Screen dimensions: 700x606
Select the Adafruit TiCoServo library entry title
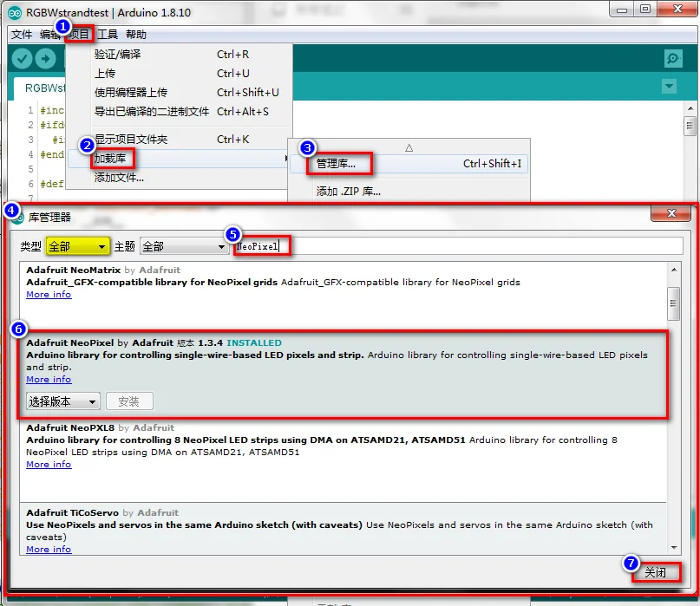coord(72,512)
